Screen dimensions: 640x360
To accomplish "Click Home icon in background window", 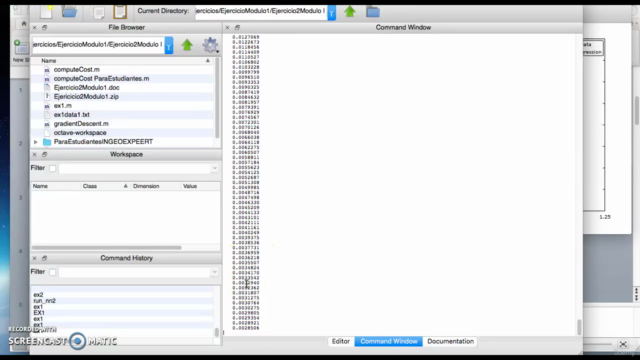I will 24,24.
